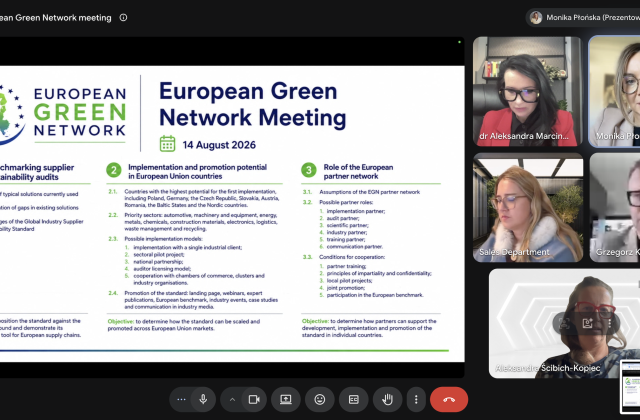Viewport: 640px width, 420px height.
Task: Click item 3.2 Possible partner roles
Action: [x=346, y=202]
